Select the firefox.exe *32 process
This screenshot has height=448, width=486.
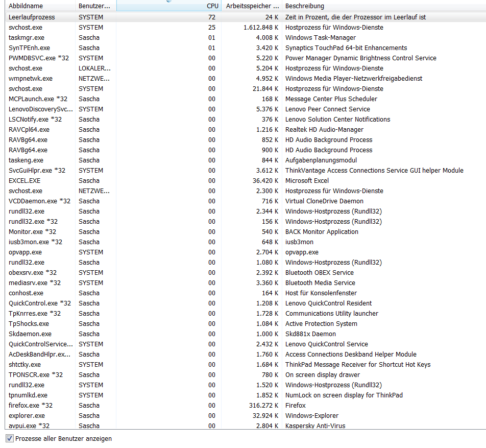click(x=246, y=406)
